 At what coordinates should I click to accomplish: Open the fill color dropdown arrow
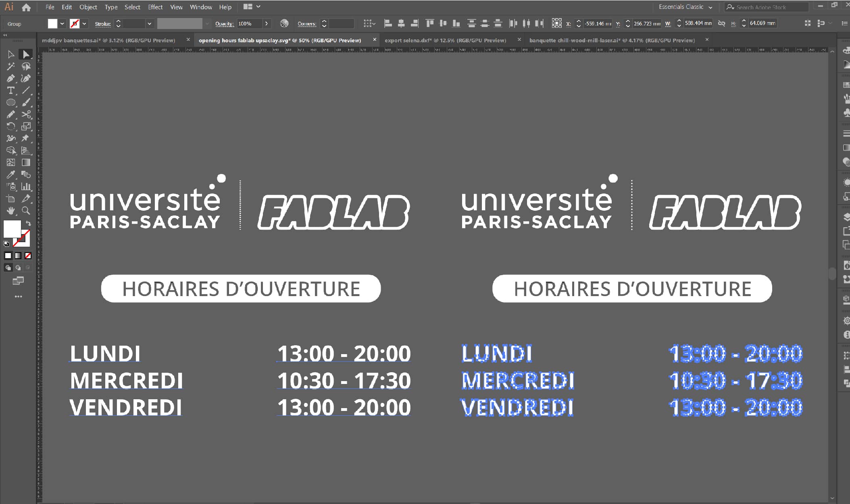click(62, 23)
